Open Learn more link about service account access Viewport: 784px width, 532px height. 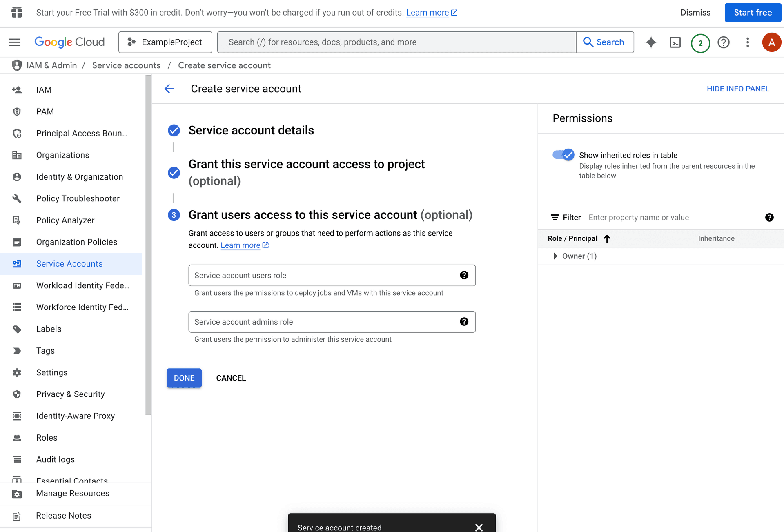[x=245, y=245]
